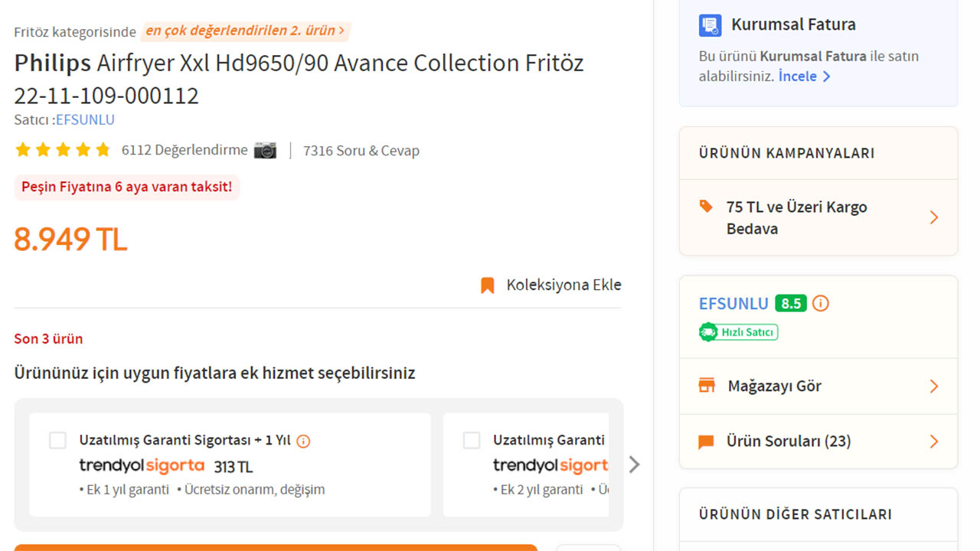
Task: Click the camera icon next to reviews
Action: point(265,150)
